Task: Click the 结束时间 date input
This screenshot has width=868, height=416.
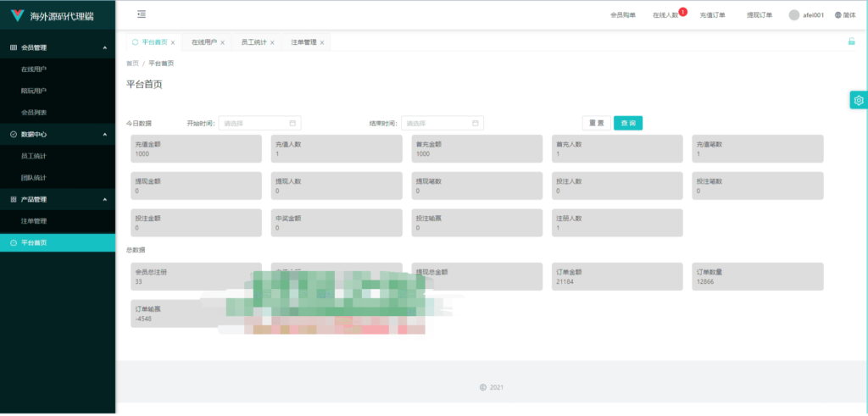Action: click(442, 123)
